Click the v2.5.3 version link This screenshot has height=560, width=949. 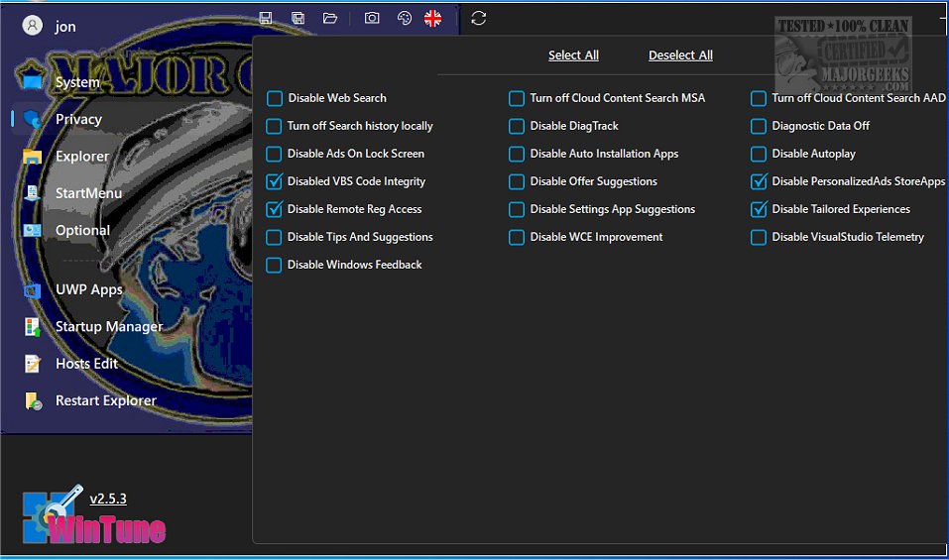pos(108,499)
